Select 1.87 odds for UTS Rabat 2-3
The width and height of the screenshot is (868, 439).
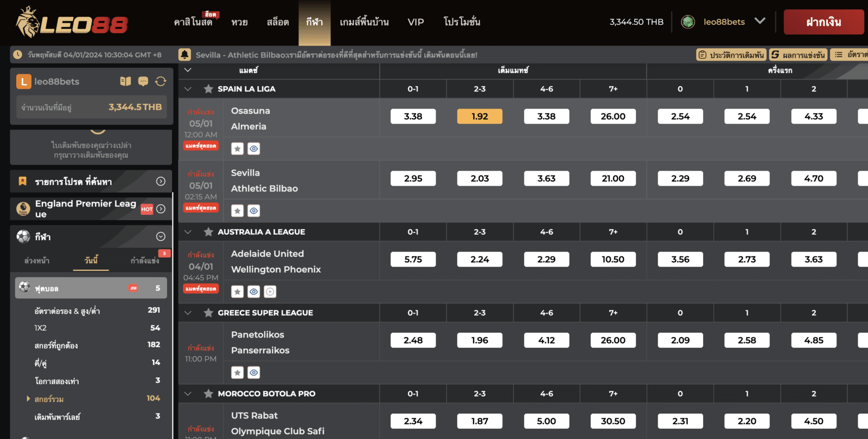point(480,421)
